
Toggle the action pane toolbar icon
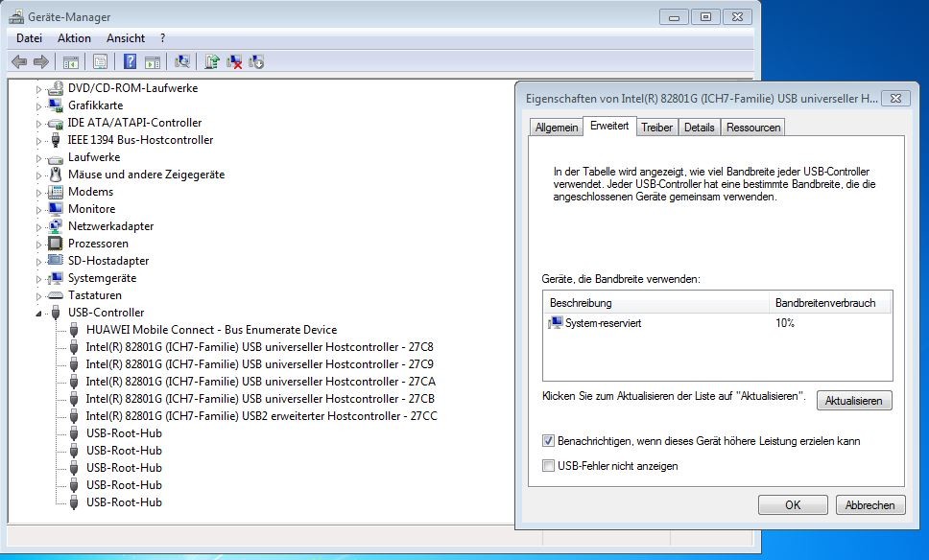click(x=153, y=61)
